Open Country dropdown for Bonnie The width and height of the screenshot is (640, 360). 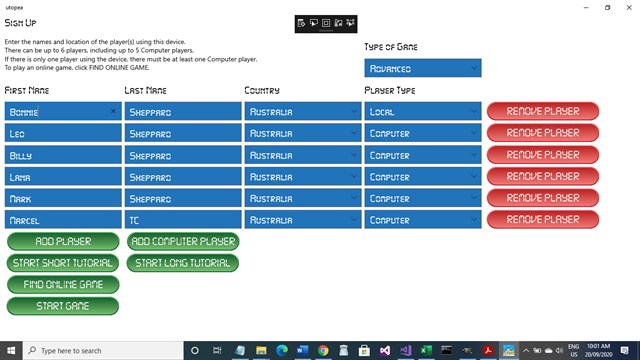click(x=303, y=111)
